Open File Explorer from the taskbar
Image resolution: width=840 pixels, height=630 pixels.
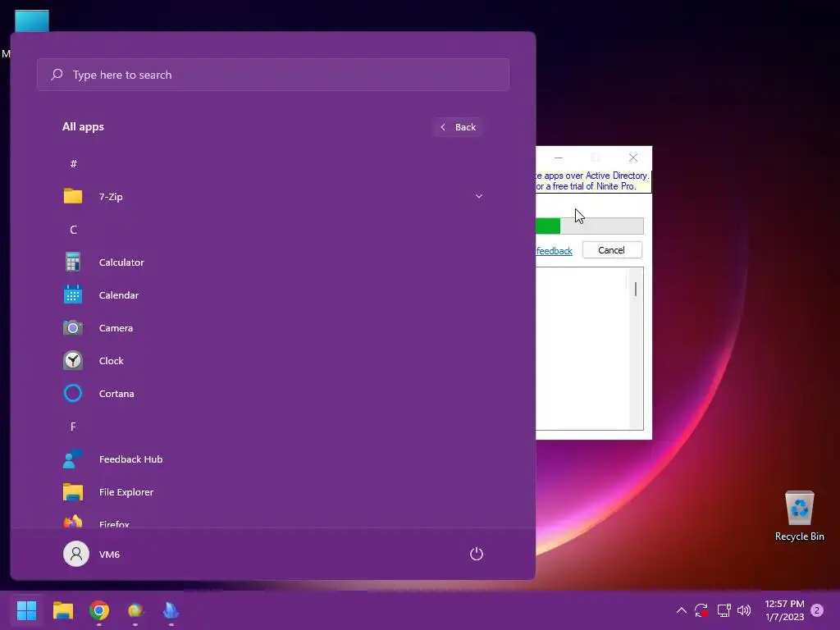(x=62, y=610)
